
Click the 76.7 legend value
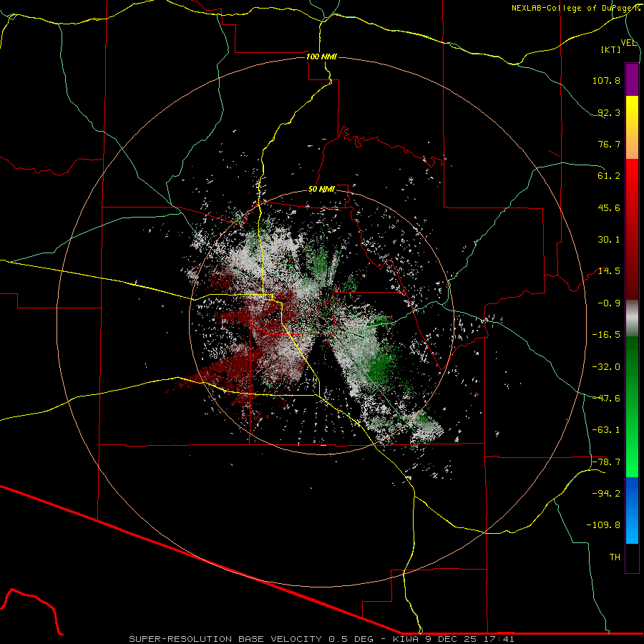coord(609,144)
